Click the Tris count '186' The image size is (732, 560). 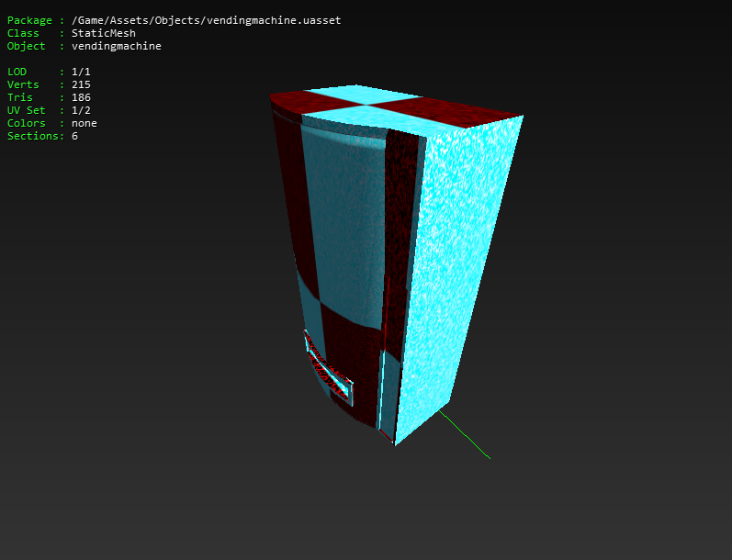(81, 97)
